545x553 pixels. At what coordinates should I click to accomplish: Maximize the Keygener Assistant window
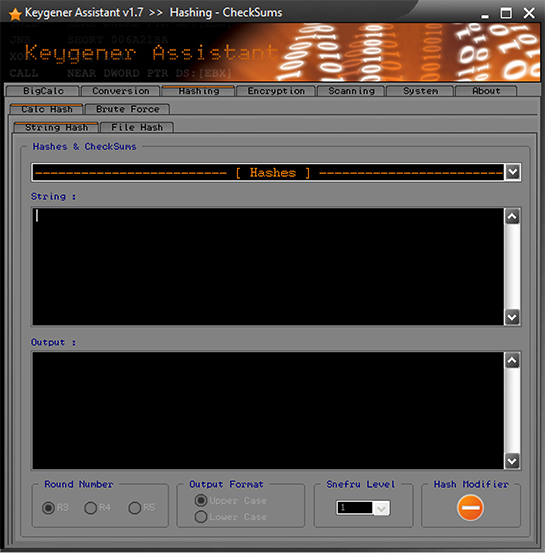click(506, 13)
